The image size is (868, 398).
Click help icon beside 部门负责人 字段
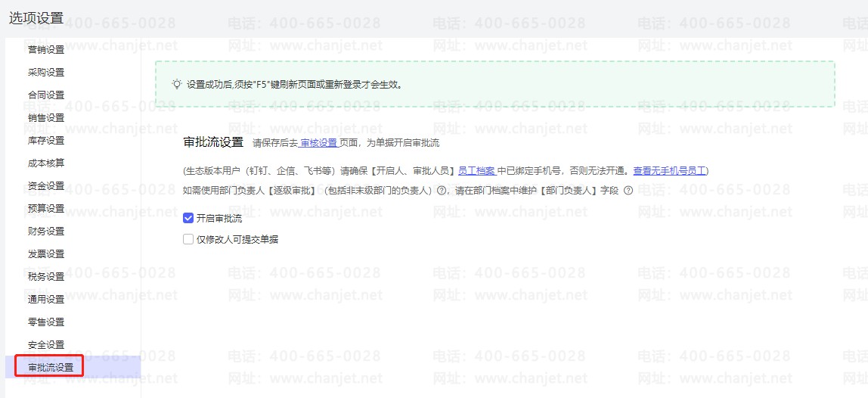coord(628,191)
